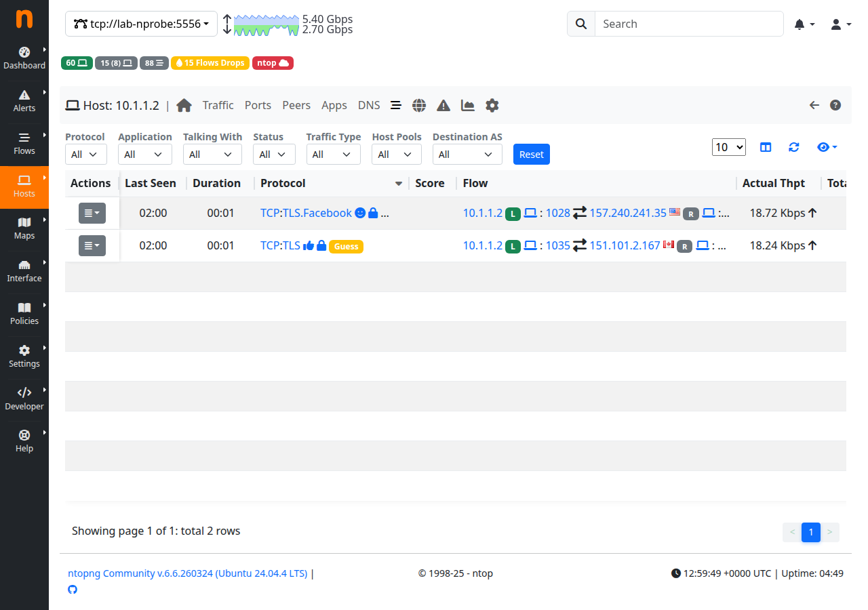
Task: Open the host settings gear icon
Action: point(492,105)
